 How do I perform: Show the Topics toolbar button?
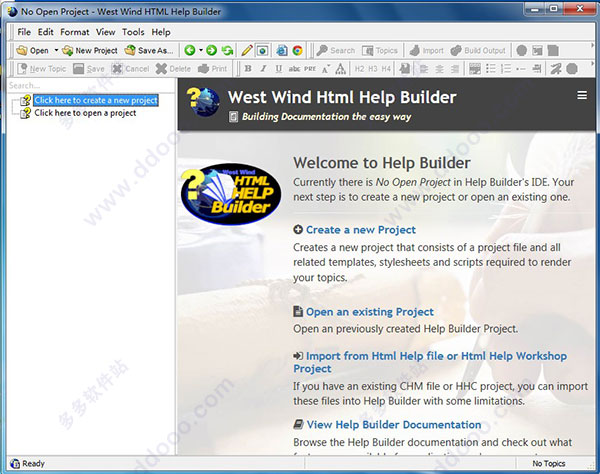point(380,50)
